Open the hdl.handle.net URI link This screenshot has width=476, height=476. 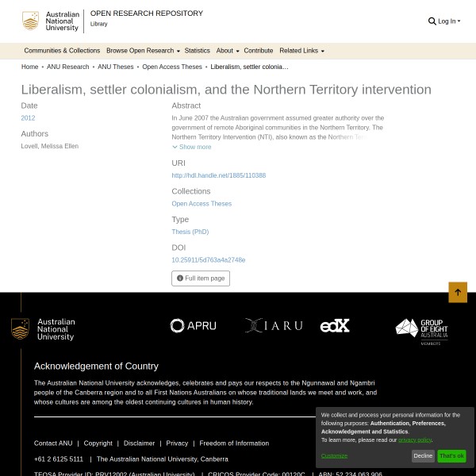(x=218, y=175)
